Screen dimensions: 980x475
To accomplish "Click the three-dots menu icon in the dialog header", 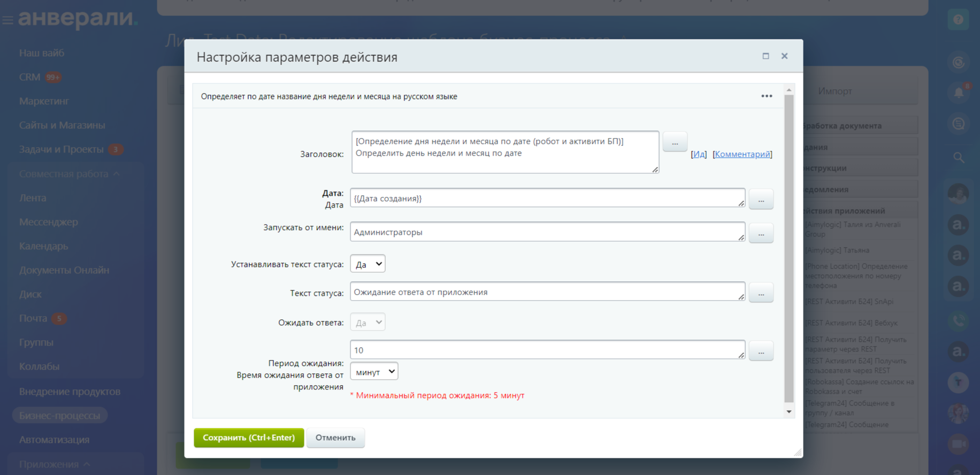I will pyautogui.click(x=767, y=96).
